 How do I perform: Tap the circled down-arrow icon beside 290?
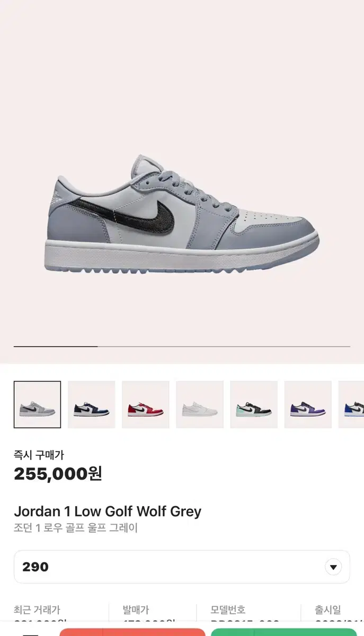click(333, 567)
